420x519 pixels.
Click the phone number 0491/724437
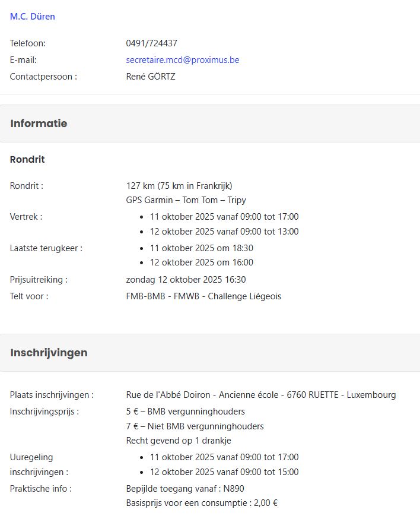pyautogui.click(x=152, y=43)
